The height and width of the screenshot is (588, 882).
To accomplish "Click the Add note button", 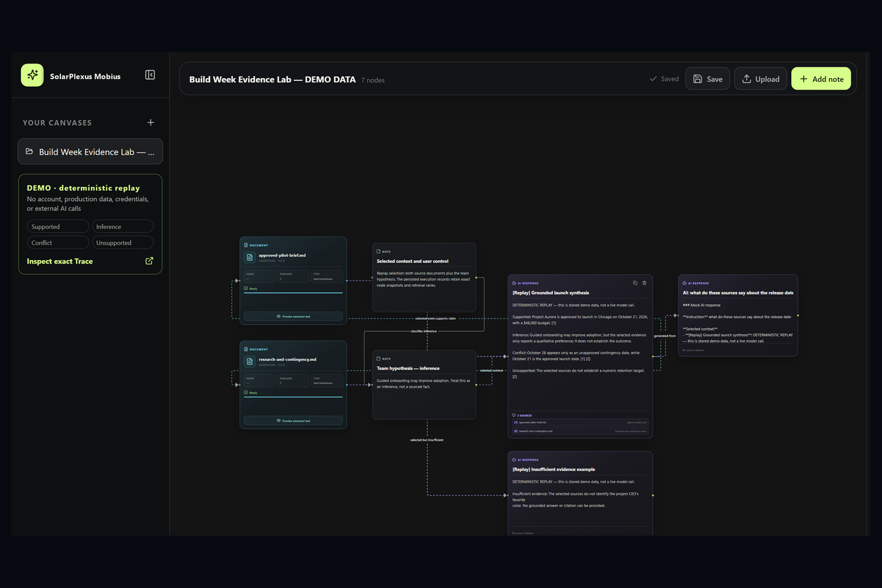I will [821, 79].
